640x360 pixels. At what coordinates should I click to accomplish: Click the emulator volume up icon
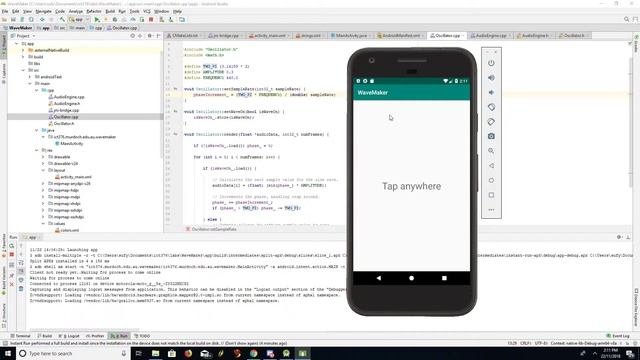point(491,78)
